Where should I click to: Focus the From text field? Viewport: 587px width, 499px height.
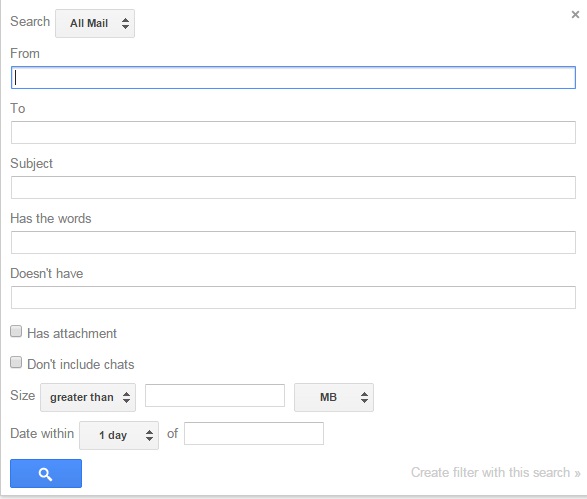293,77
